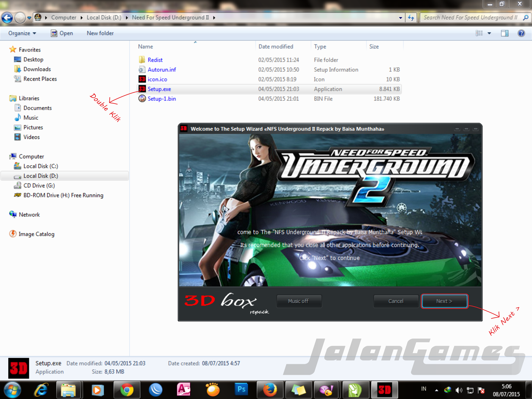Show hidden tray icons arrow
Image resolution: width=532 pixels, height=399 pixels.
click(x=436, y=390)
